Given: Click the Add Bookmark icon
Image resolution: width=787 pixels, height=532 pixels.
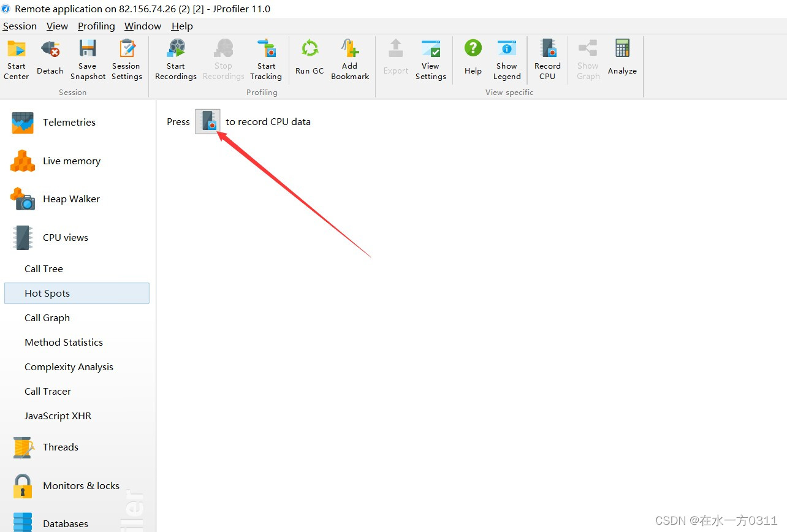Looking at the screenshot, I should [x=350, y=59].
